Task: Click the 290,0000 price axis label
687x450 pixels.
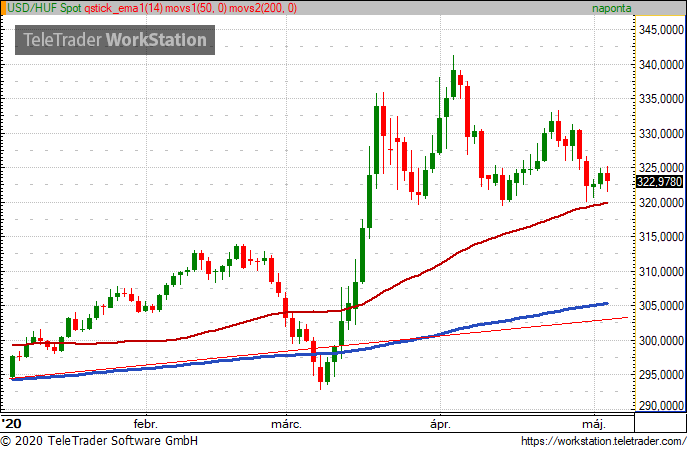Action: (661, 405)
